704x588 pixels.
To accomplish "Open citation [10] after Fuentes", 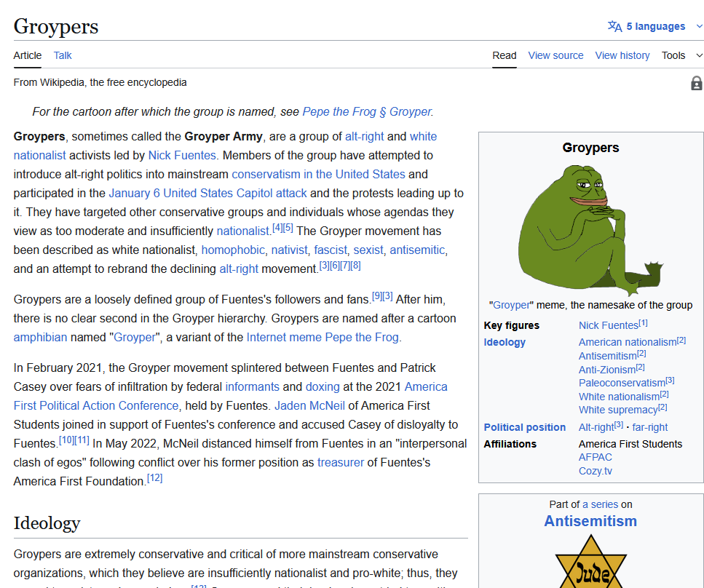I will (66, 440).
